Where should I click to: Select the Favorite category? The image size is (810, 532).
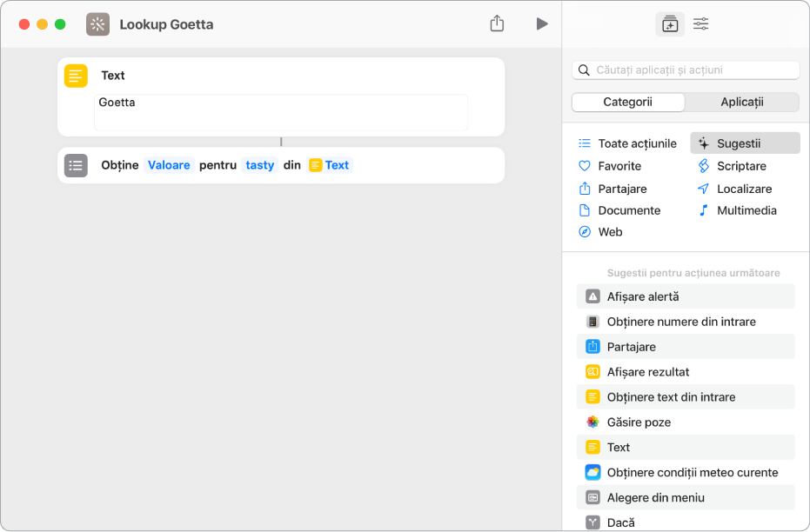point(619,166)
